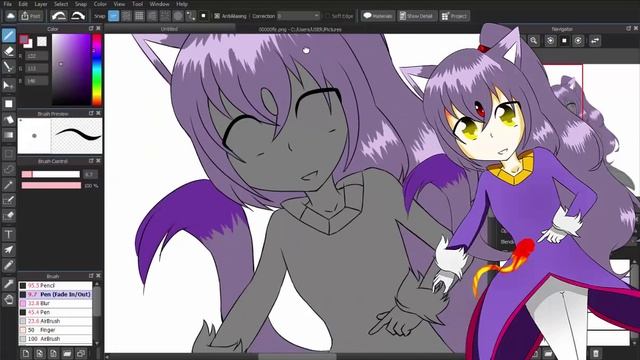Viewport: 640px width, 360px height.
Task: Click Navigator rotate-right icon
Action: 578,40
